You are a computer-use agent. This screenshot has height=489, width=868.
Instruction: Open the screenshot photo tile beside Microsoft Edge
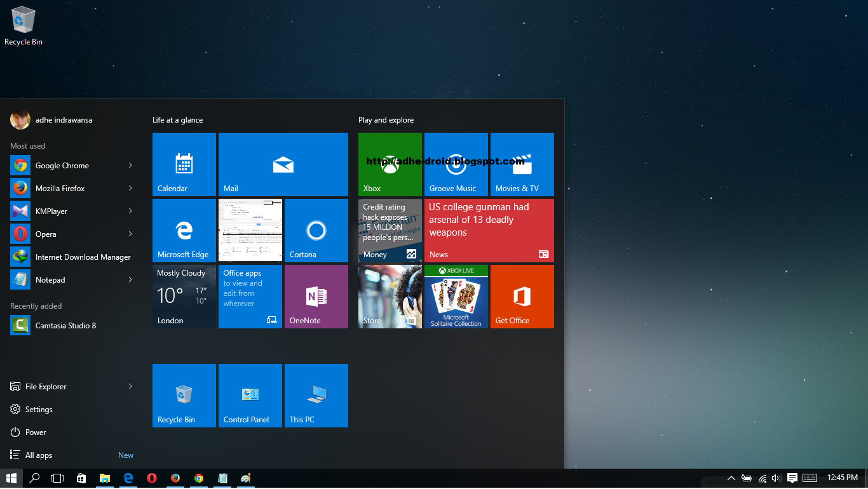click(x=250, y=231)
